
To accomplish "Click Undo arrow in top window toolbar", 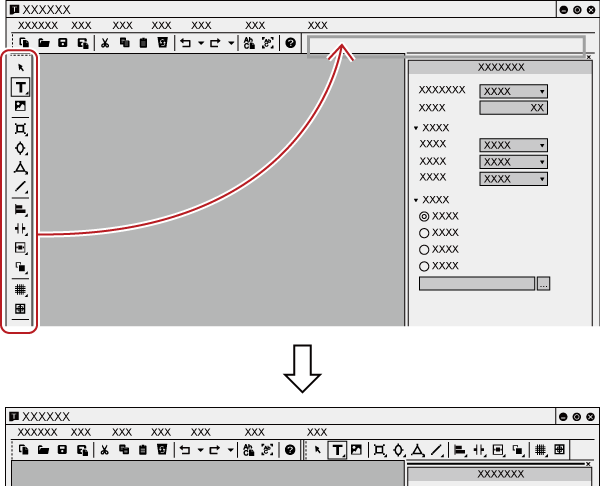I will (x=186, y=43).
